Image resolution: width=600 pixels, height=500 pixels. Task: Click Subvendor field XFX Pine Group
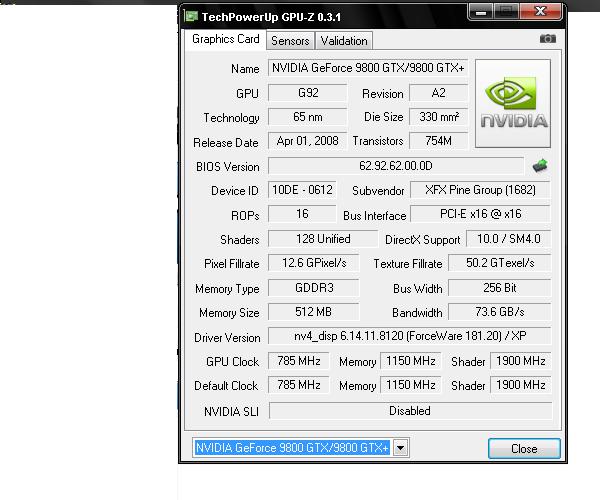tap(480, 190)
